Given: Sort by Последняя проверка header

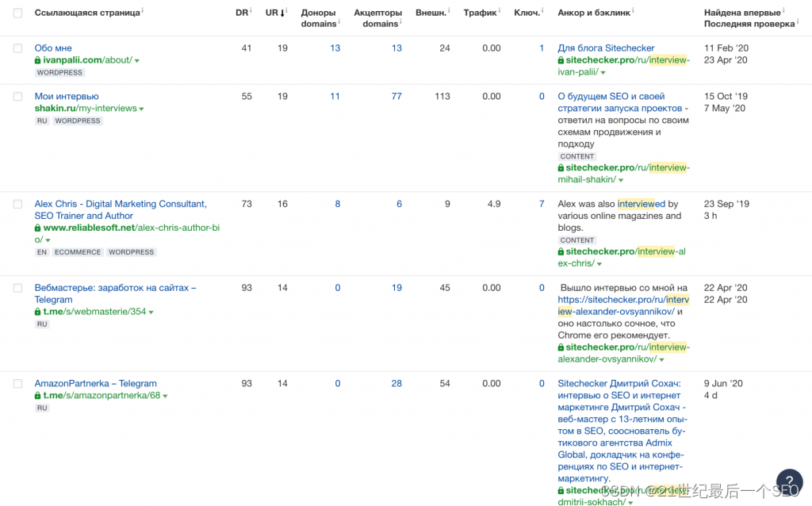Looking at the screenshot, I should tap(749, 24).
